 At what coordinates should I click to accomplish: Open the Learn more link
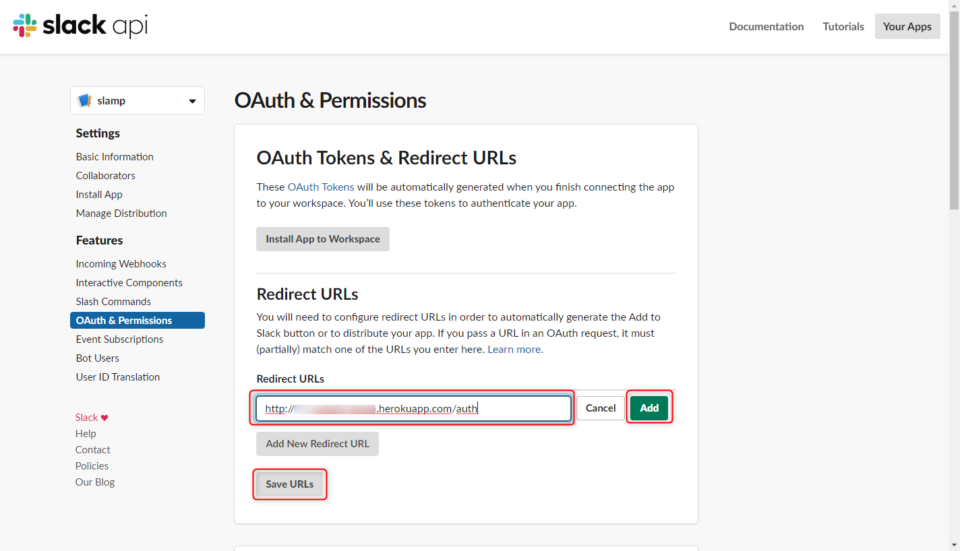click(514, 349)
